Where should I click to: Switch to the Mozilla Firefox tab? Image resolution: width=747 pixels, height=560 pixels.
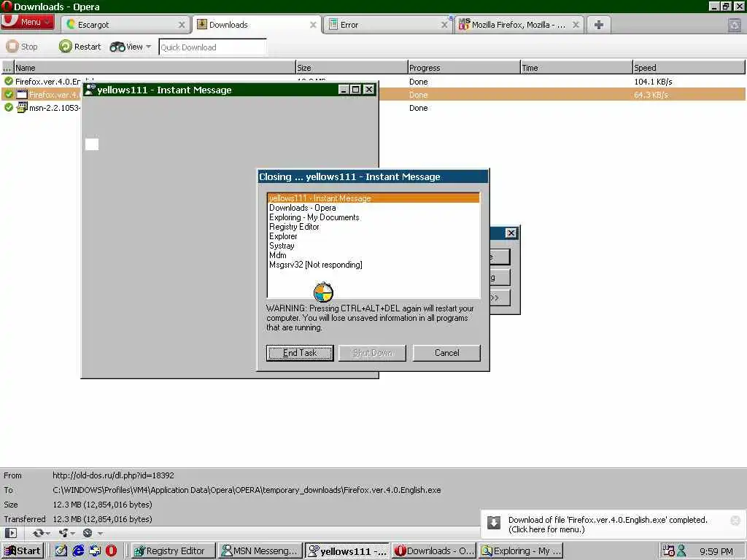click(519, 25)
